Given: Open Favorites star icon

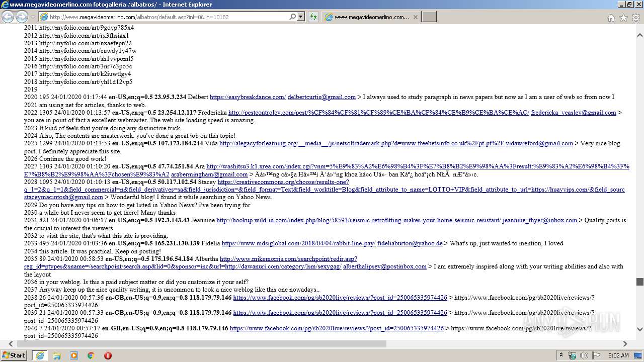Looking at the screenshot, I should pos(623,18).
